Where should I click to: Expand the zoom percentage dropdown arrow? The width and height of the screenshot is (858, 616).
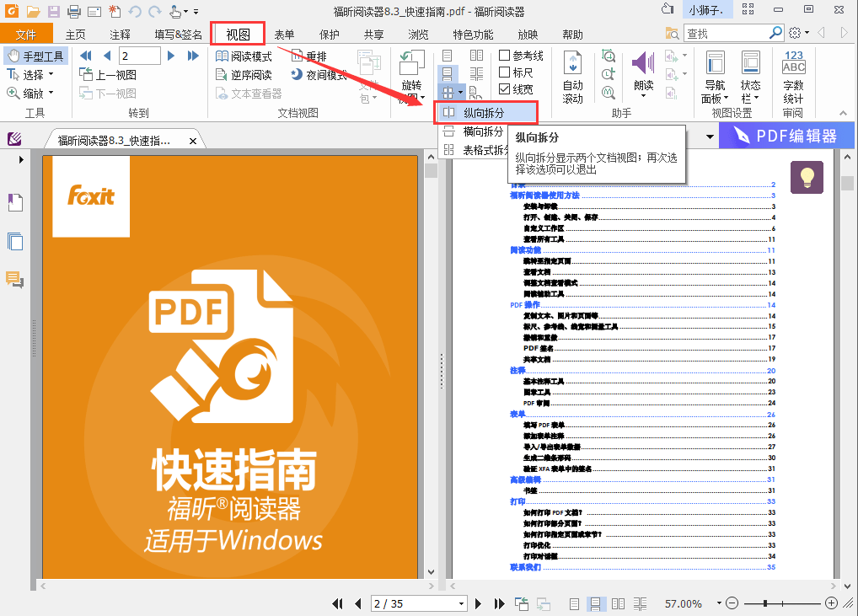coord(718,604)
